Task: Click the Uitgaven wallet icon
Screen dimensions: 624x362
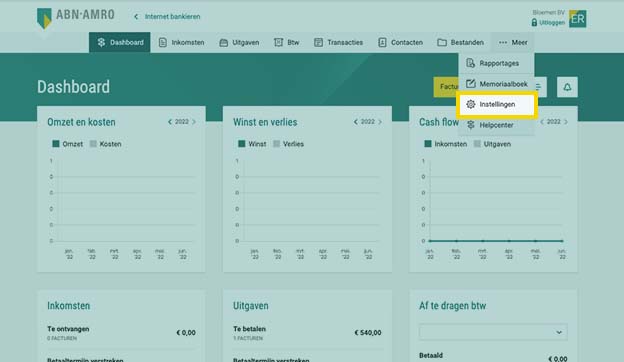Action: (224, 43)
